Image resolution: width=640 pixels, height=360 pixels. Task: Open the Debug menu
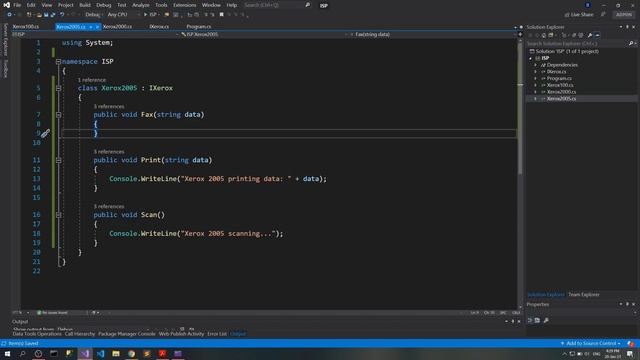[104, 5]
